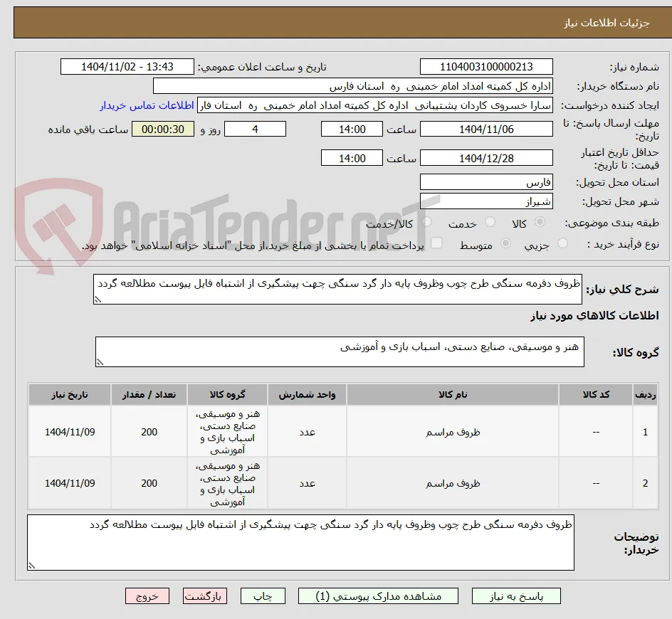Click the خروج exit button
Image resolution: width=672 pixels, height=619 pixels.
click(x=147, y=596)
